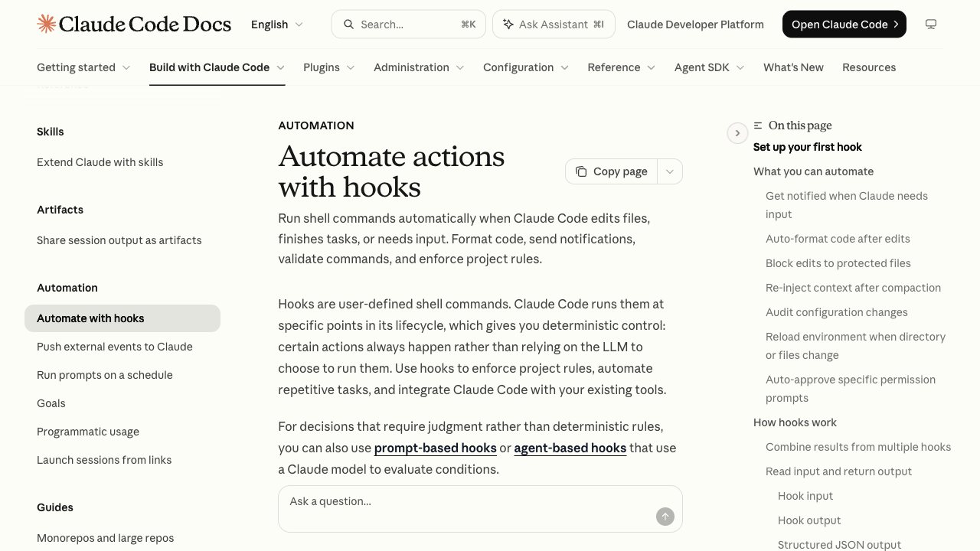This screenshot has height=551, width=980.
Task: Expand the Configuration menu
Action: coord(526,67)
